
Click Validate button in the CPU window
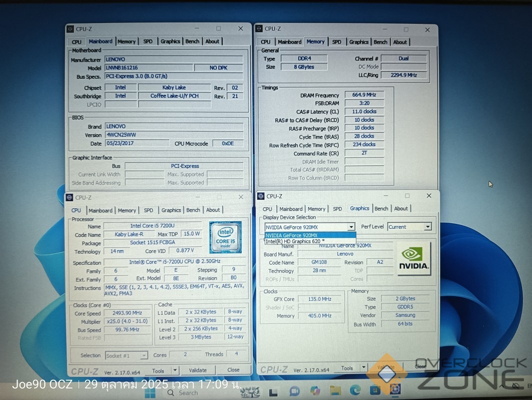coord(198,370)
